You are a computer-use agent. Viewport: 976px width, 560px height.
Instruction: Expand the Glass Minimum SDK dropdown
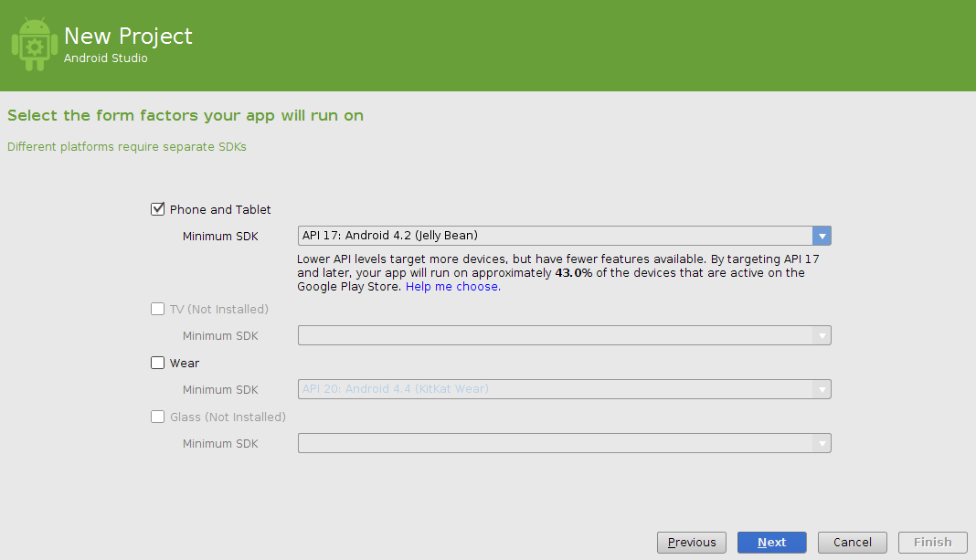(564, 443)
